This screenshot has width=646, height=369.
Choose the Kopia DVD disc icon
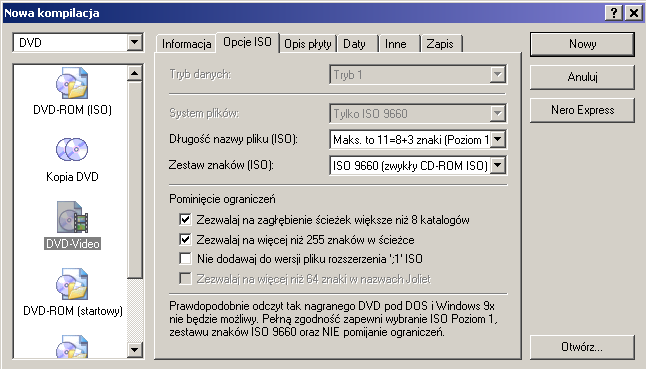pyautogui.click(x=72, y=149)
